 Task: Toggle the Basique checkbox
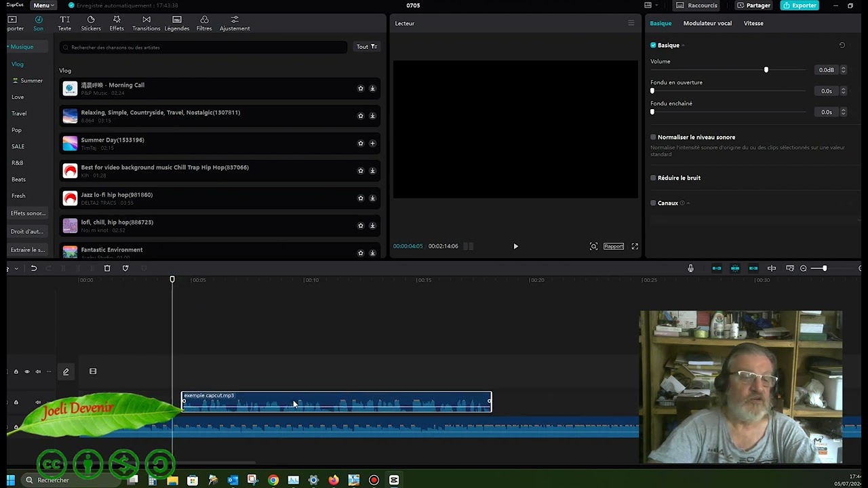653,45
